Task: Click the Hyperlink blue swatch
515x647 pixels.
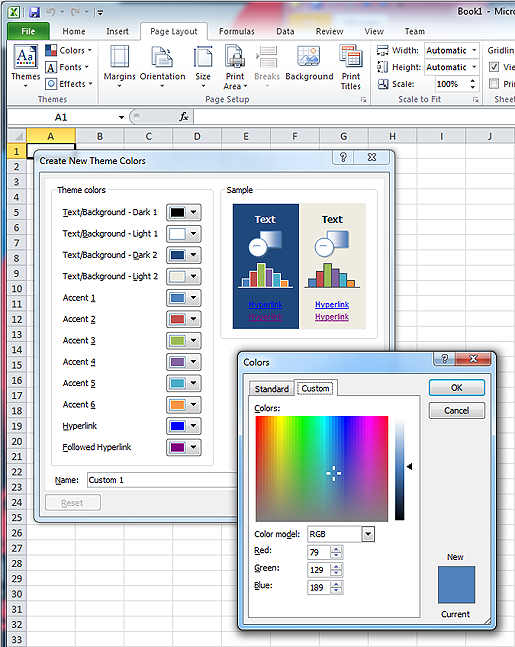Action: coord(177,426)
